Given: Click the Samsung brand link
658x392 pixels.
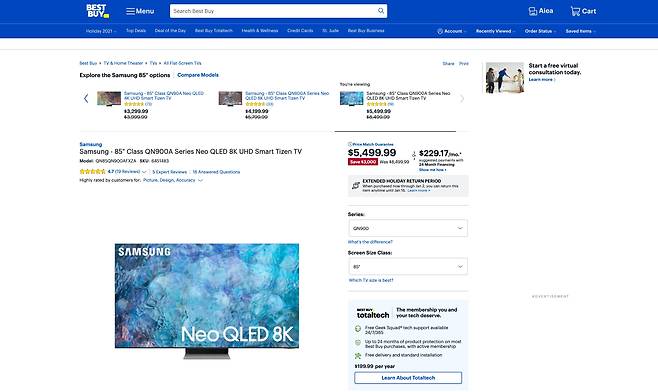Looking at the screenshot, I should (x=91, y=144).
